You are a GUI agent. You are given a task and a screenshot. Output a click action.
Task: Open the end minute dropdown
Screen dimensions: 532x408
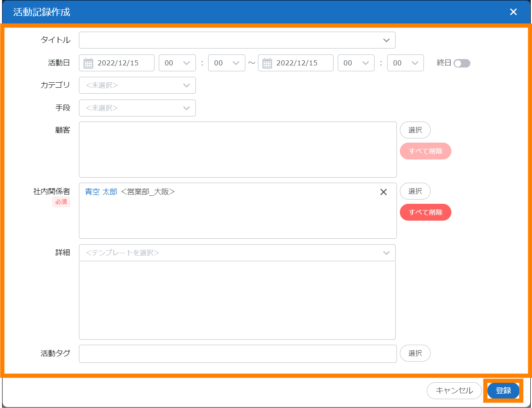point(405,63)
